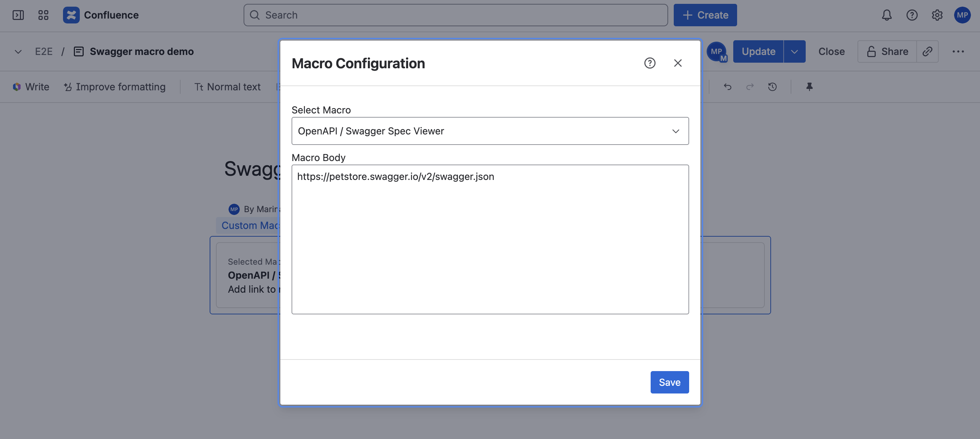This screenshot has height=439, width=980.
Task: Open the top bar help icon
Action: click(911, 15)
